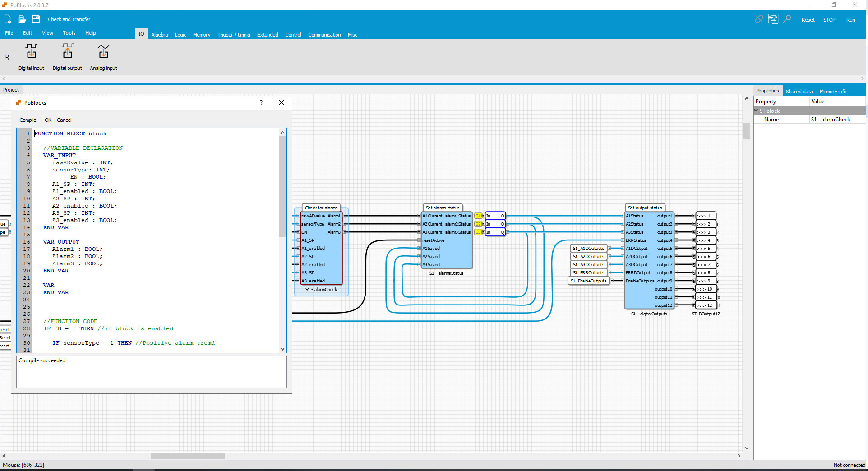The width and height of the screenshot is (868, 471).
Task: Add an Analog input block
Action: (x=103, y=57)
